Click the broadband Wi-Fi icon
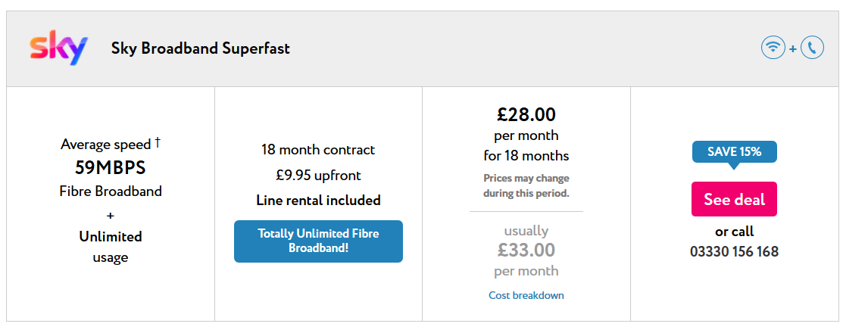 773,48
